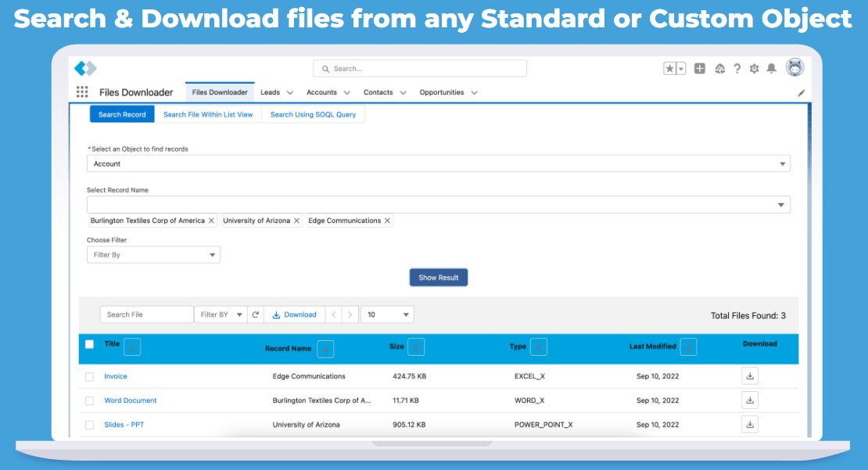Image resolution: width=868 pixels, height=470 pixels.
Task: Click the Salesforce Einstein avatar icon
Action: pos(794,68)
